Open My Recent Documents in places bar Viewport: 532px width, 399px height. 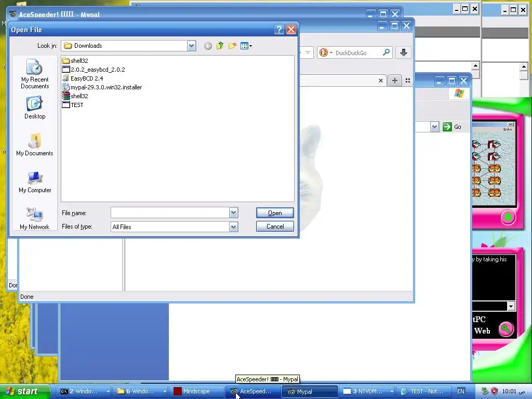tap(35, 74)
